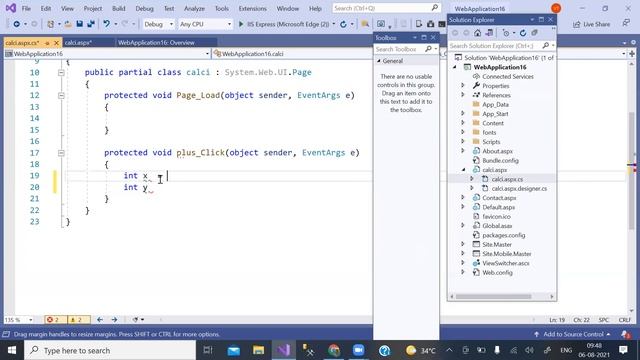The image size is (640, 360).
Task: Click the Solution Explorer horizontal scrollbar
Action: pos(493,296)
